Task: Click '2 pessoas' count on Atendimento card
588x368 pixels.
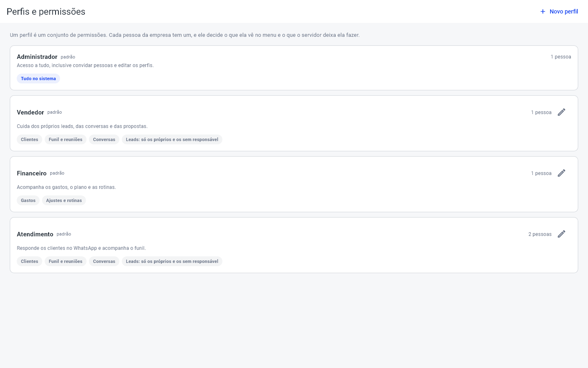Action: click(x=540, y=234)
